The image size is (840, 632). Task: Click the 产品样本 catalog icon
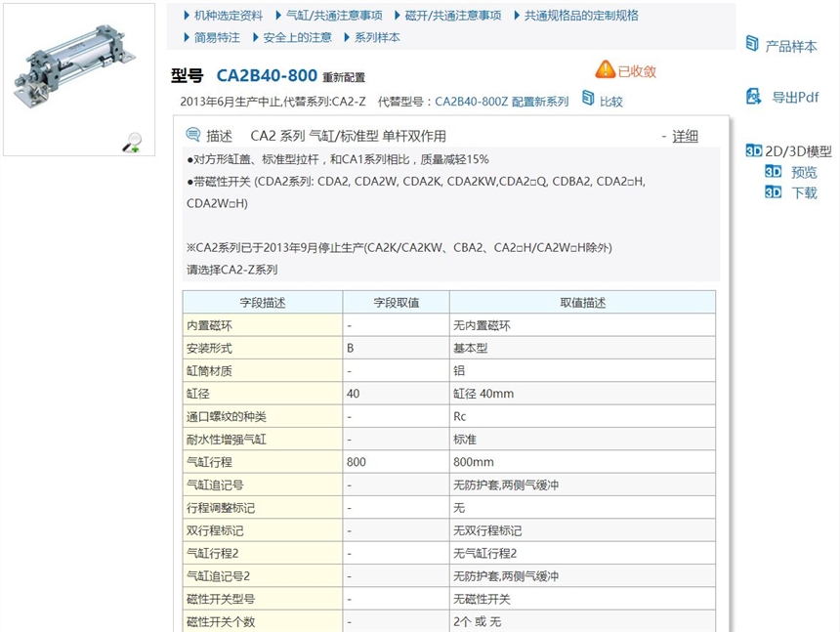(752, 45)
